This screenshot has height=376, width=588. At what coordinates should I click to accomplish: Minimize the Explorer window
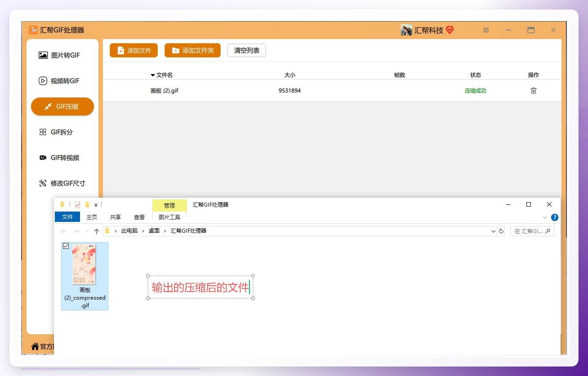click(508, 204)
